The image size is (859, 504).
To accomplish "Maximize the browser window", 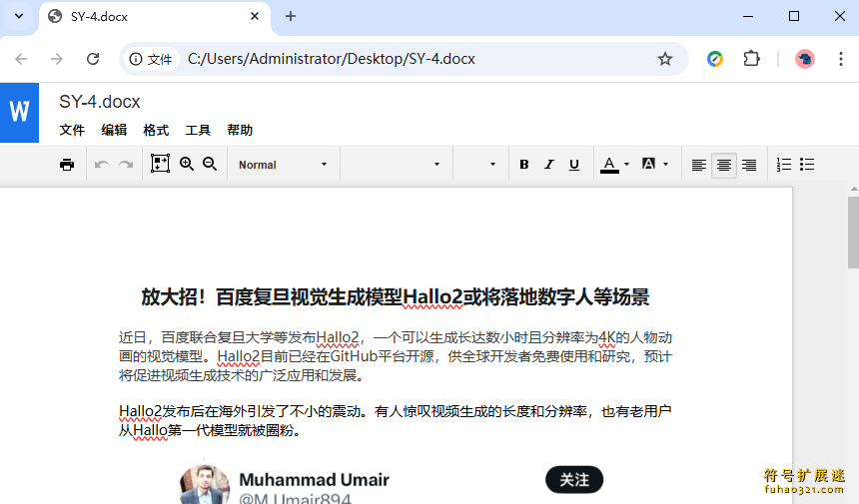I will coord(794,16).
